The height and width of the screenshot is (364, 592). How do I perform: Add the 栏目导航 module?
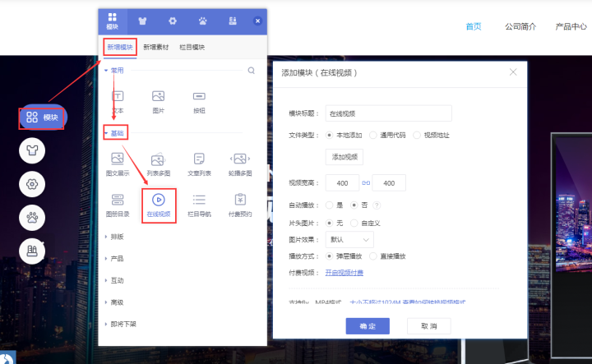pyautogui.click(x=199, y=205)
